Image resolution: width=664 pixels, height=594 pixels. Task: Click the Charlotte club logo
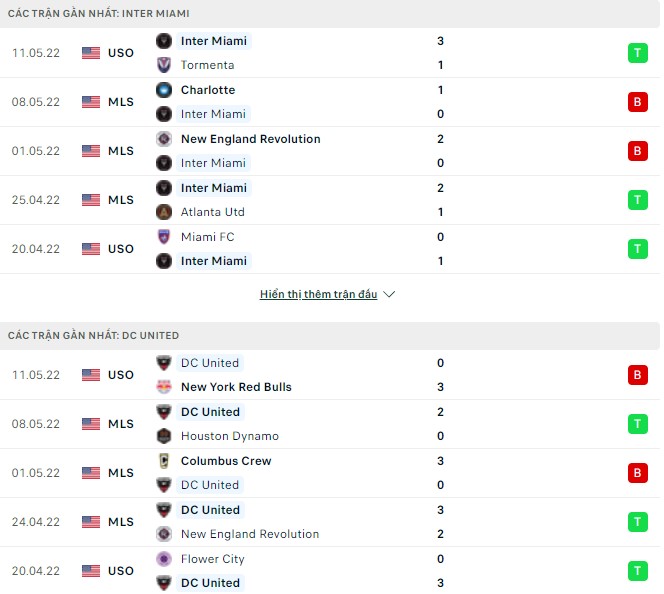(x=164, y=90)
